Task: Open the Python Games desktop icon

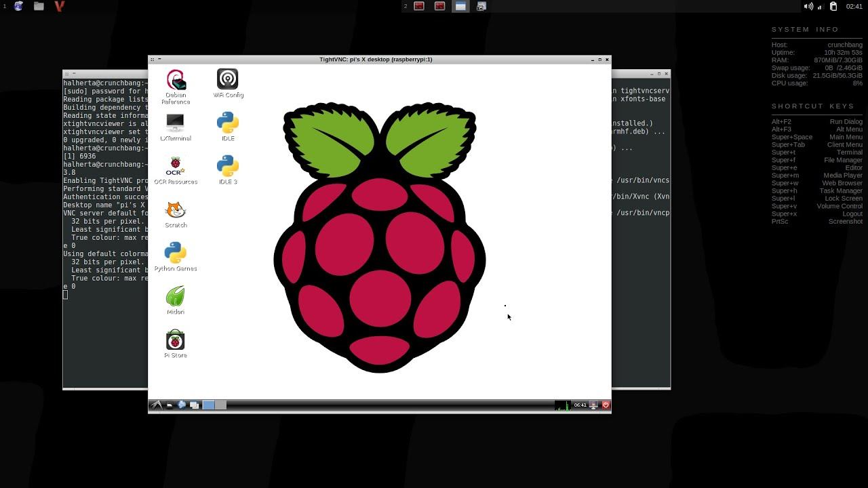Action: pos(176,257)
